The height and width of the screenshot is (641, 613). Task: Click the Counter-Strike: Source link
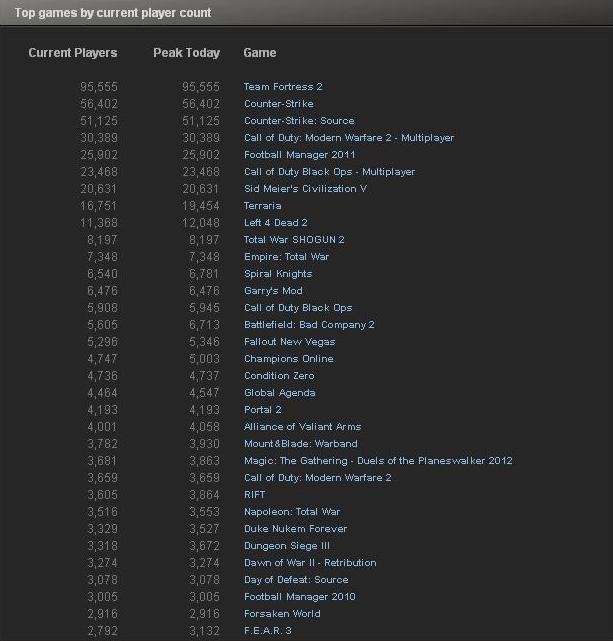coord(299,121)
